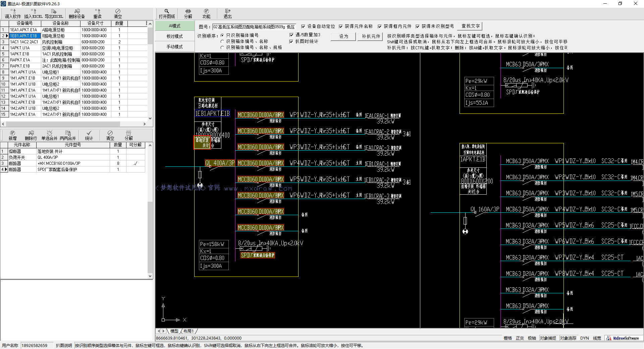Viewport: 644px width, 349px height.
Task: Click 分解 in the component toolbar
Action: point(128,136)
